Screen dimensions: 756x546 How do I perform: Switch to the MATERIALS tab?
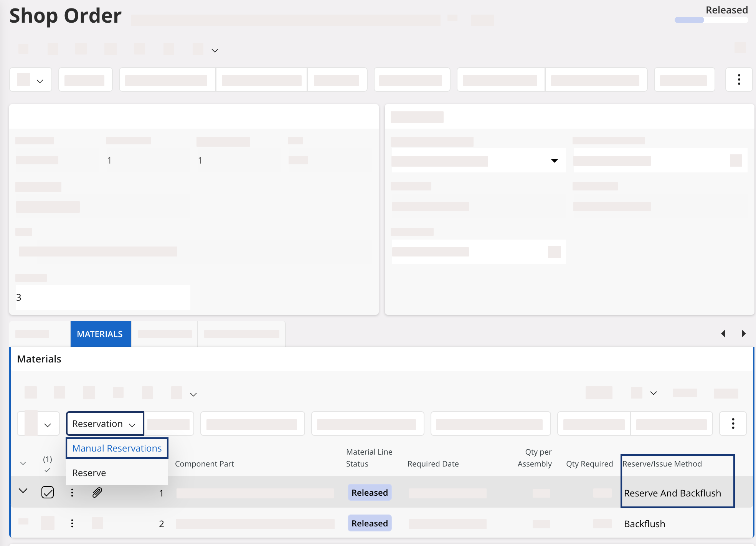pos(100,334)
